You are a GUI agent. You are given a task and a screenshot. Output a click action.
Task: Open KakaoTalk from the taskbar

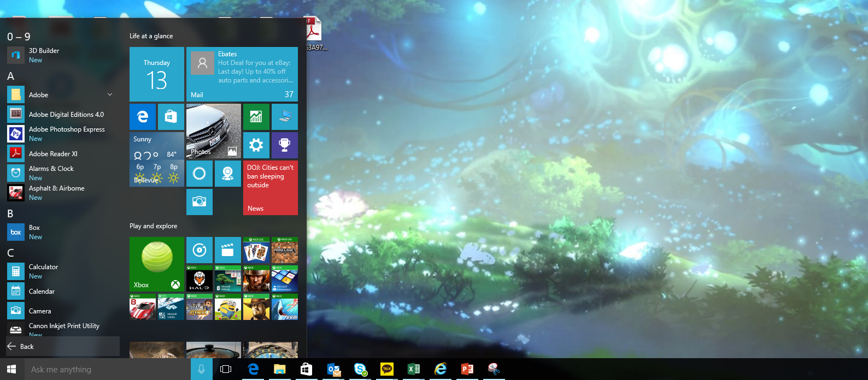click(x=387, y=370)
